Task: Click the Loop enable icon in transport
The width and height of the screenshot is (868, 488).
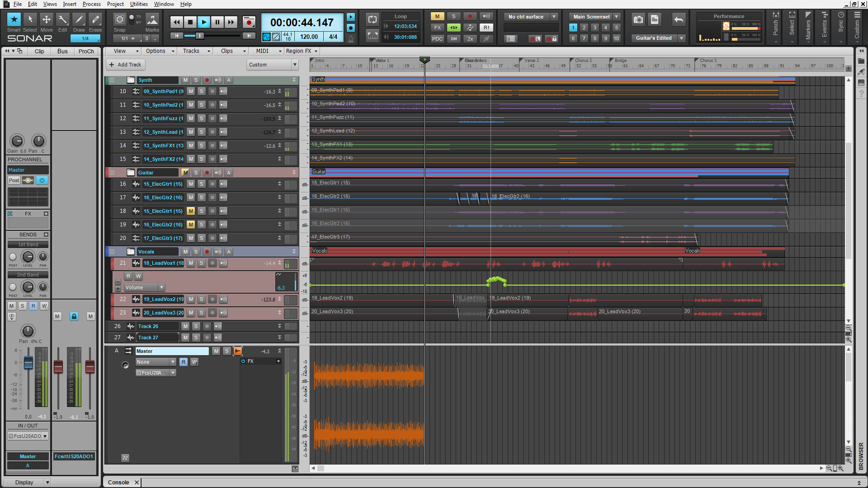Action: (373, 19)
